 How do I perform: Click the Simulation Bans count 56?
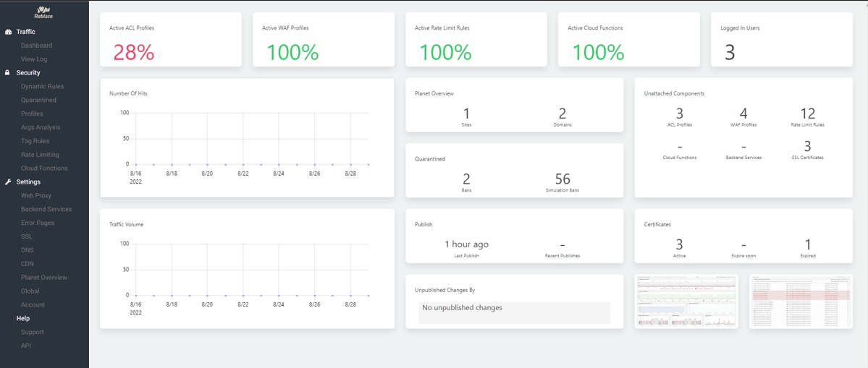click(x=562, y=179)
